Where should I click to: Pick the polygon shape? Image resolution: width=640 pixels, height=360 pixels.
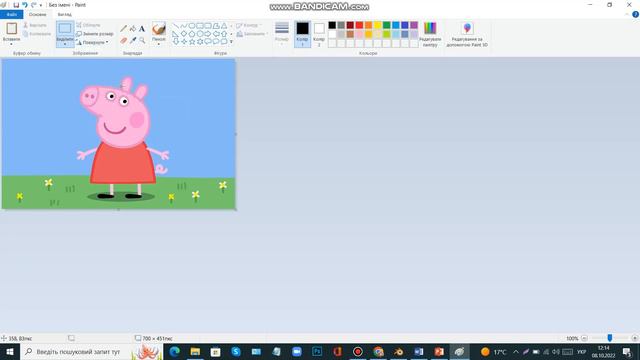pyautogui.click(x=216, y=26)
